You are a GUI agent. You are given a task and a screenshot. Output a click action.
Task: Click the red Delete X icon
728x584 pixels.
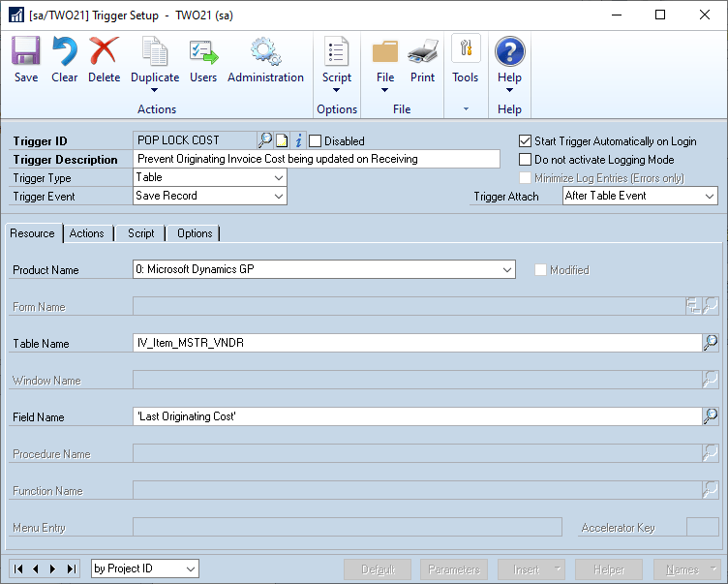(104, 50)
